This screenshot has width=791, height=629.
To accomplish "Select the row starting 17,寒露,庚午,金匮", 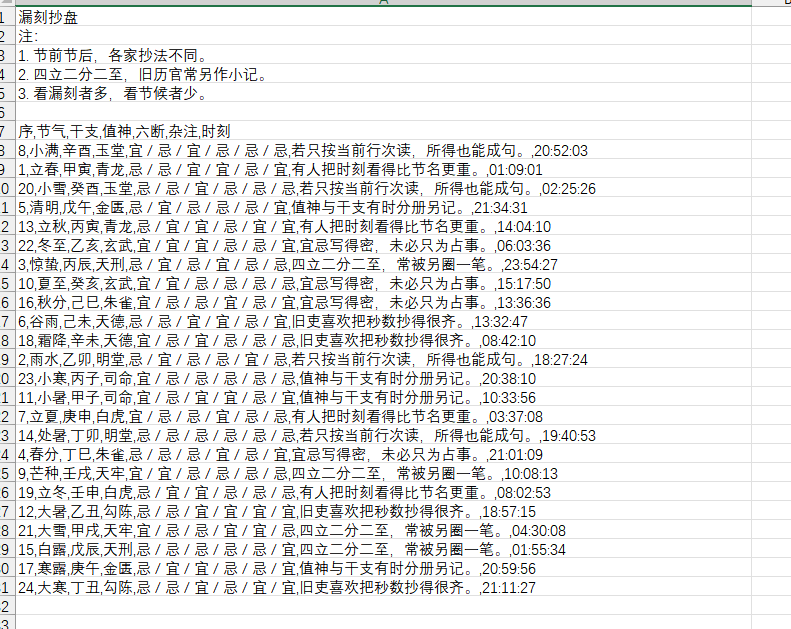I will point(383,568).
